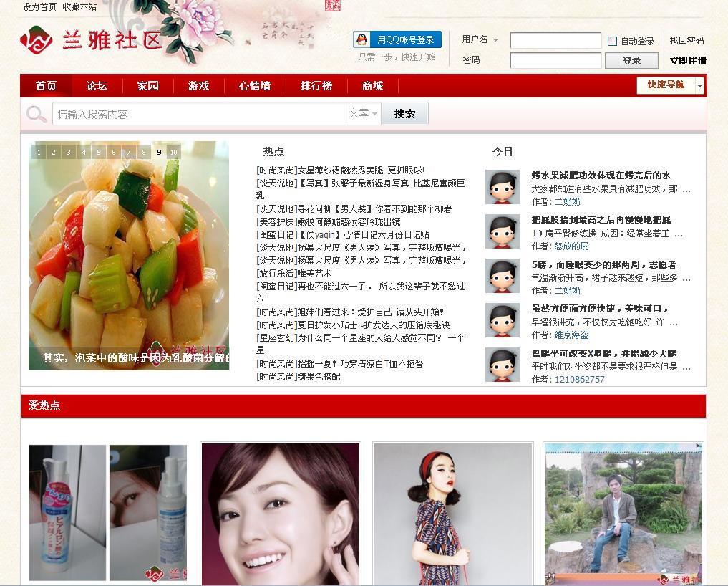This screenshot has width=728, height=586.
Task: Open the 家园 navigation item
Action: click(x=148, y=86)
